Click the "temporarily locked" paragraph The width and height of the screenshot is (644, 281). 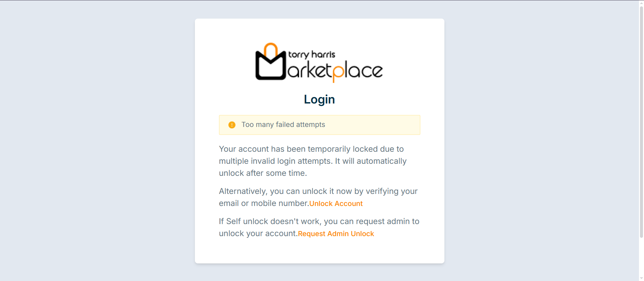[x=313, y=161]
